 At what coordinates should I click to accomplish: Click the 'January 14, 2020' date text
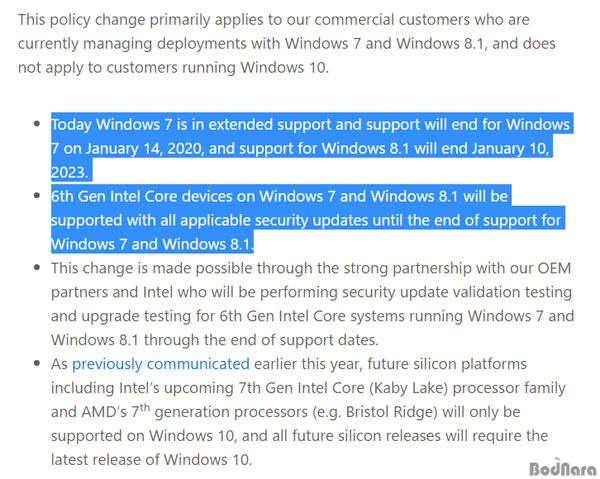(x=143, y=148)
